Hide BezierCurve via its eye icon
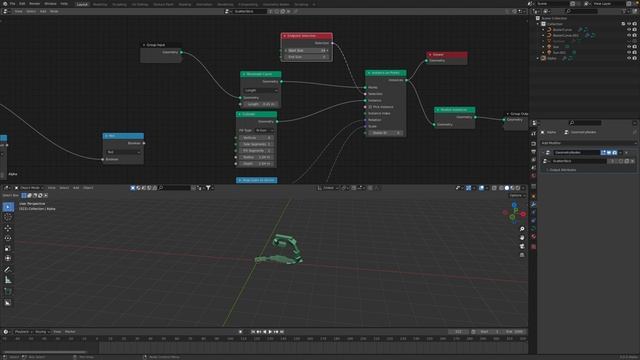The image size is (640, 360). coord(629,30)
